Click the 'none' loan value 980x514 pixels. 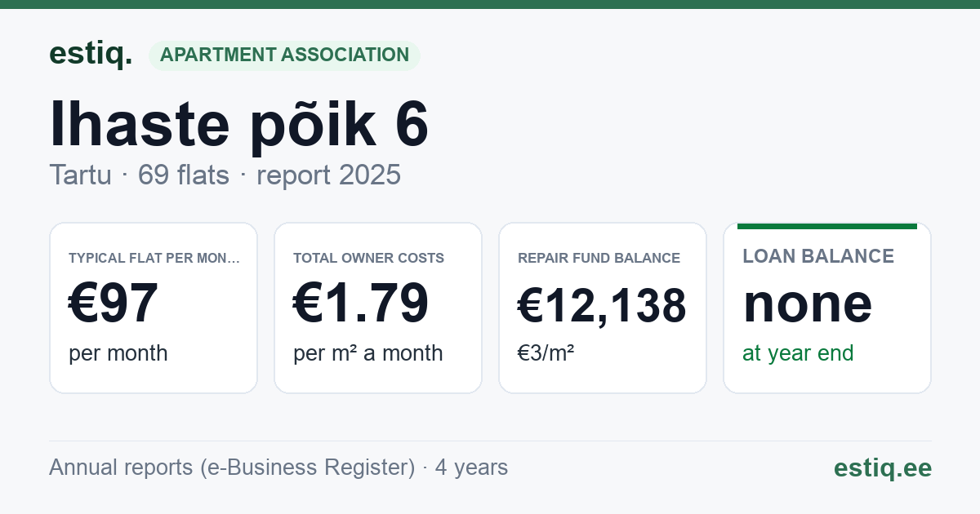click(x=808, y=304)
